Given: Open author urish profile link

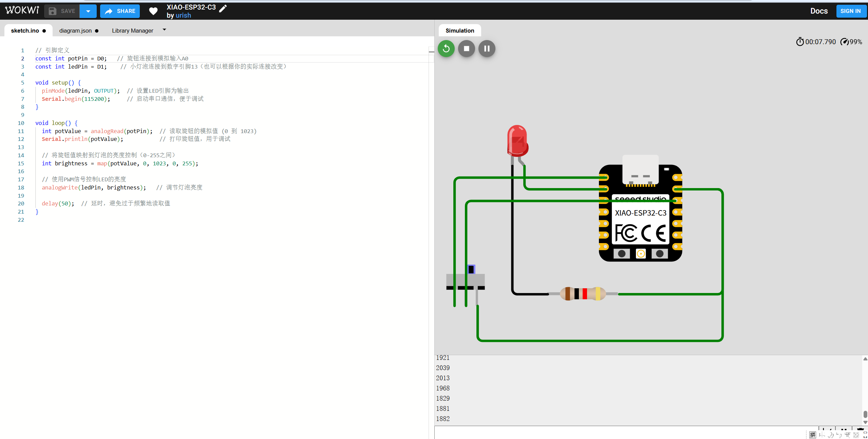Looking at the screenshot, I should tap(183, 15).
